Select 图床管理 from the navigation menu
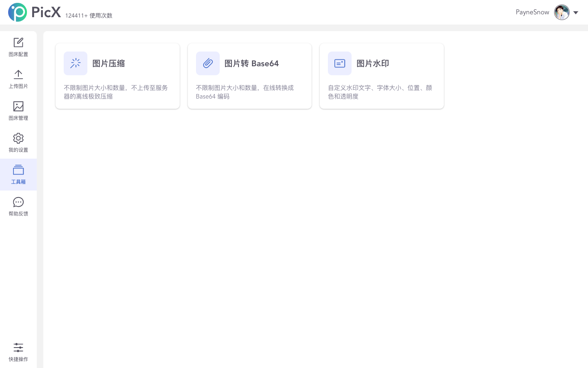Screen dimensions: 588x368 point(18,110)
